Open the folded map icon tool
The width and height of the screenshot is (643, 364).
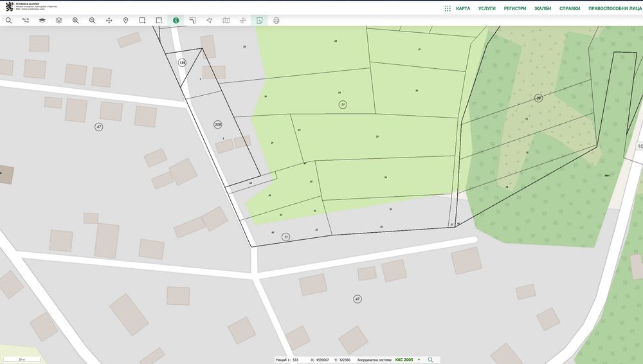pyautogui.click(x=226, y=21)
